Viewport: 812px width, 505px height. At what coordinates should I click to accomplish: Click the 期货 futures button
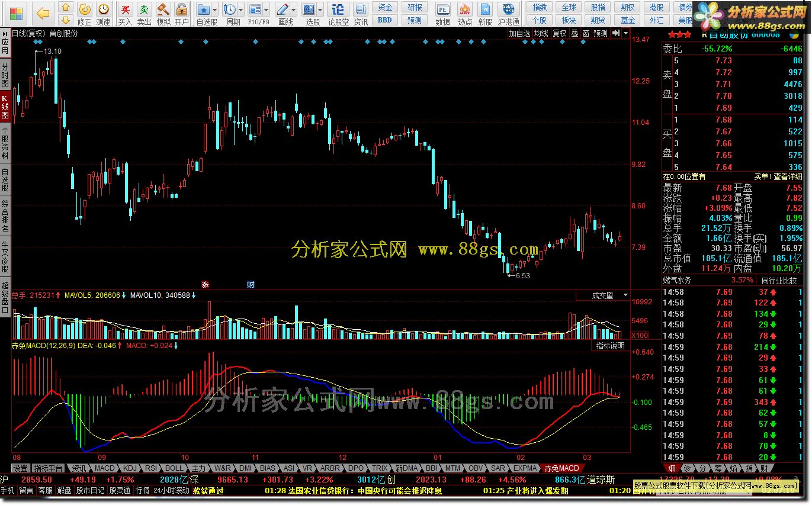[598, 20]
